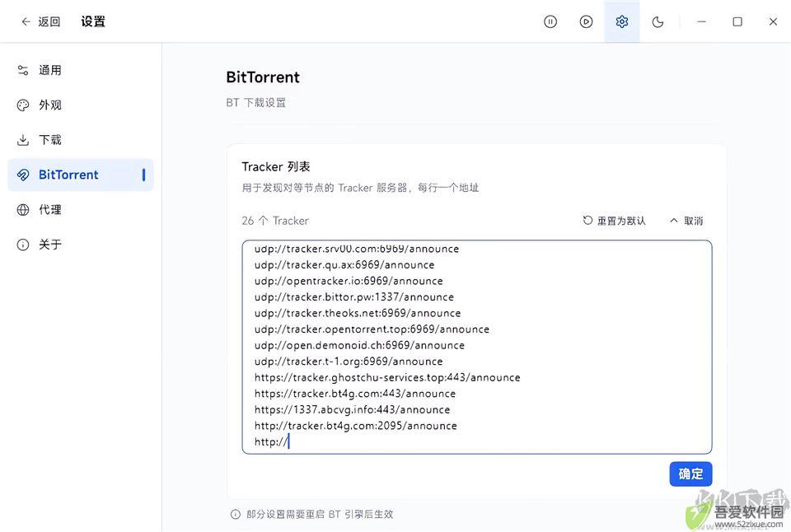Minimize the settings window

[702, 21]
